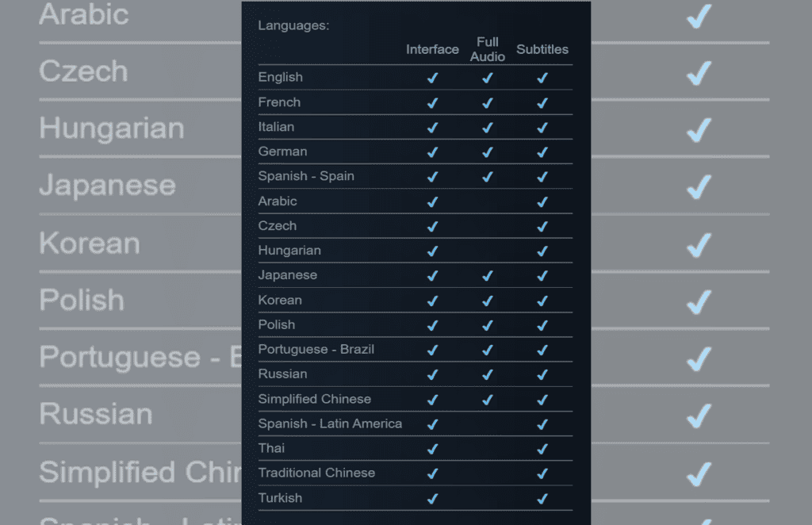This screenshot has height=525, width=812.
Task: Click the Spanish - Latin America Subtitles checkmark
Action: point(542,424)
